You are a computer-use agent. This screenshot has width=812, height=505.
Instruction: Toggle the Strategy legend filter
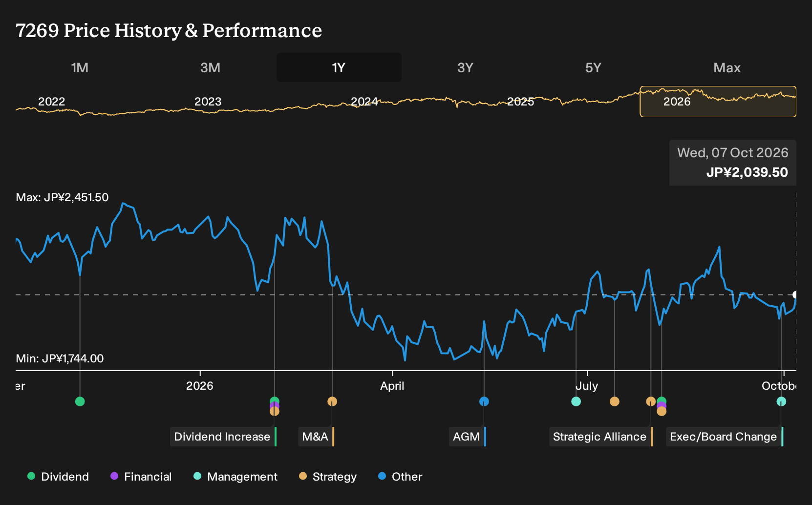coord(328,477)
